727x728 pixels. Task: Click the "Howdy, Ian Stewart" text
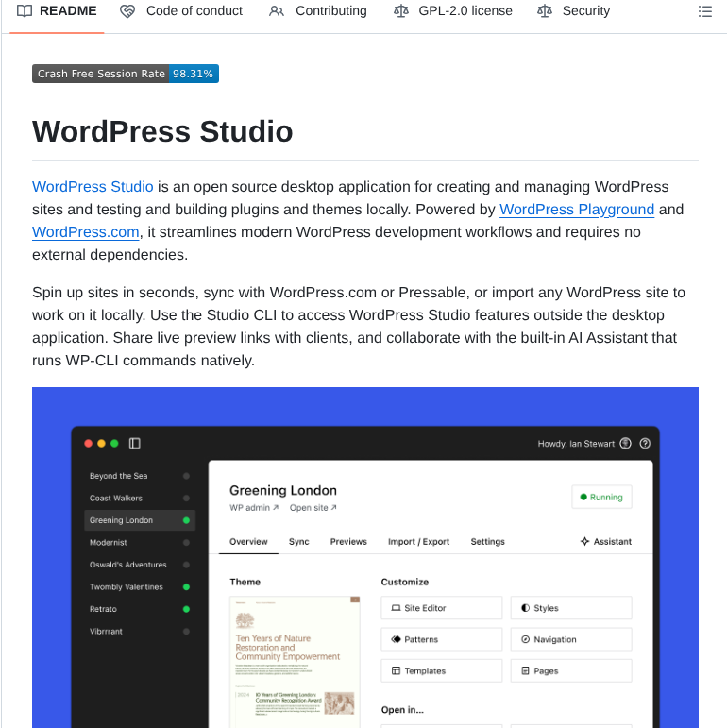pos(576,444)
